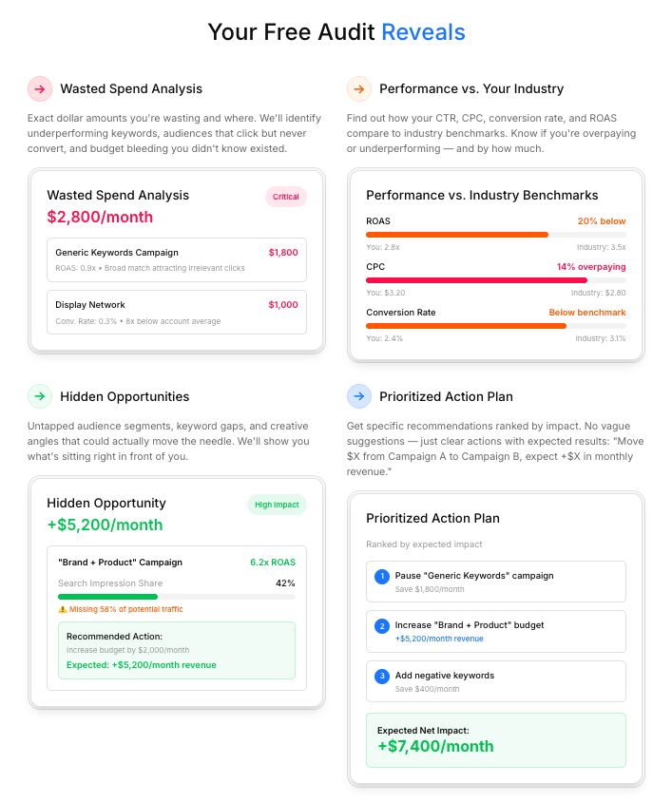Click the orange arrow icon beside Performance vs. Your Industry
The image size is (672, 802).
tap(358, 89)
